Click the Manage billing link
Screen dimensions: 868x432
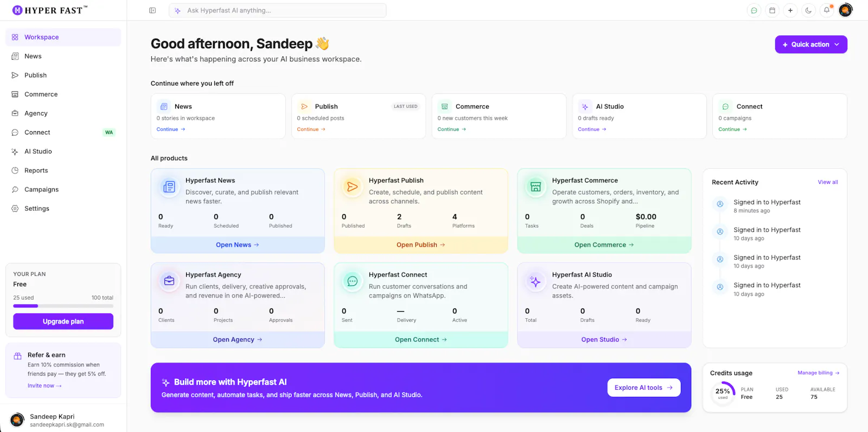tap(819, 373)
